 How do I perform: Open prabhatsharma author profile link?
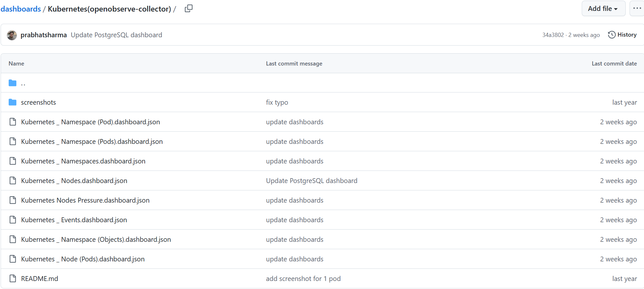(x=44, y=35)
